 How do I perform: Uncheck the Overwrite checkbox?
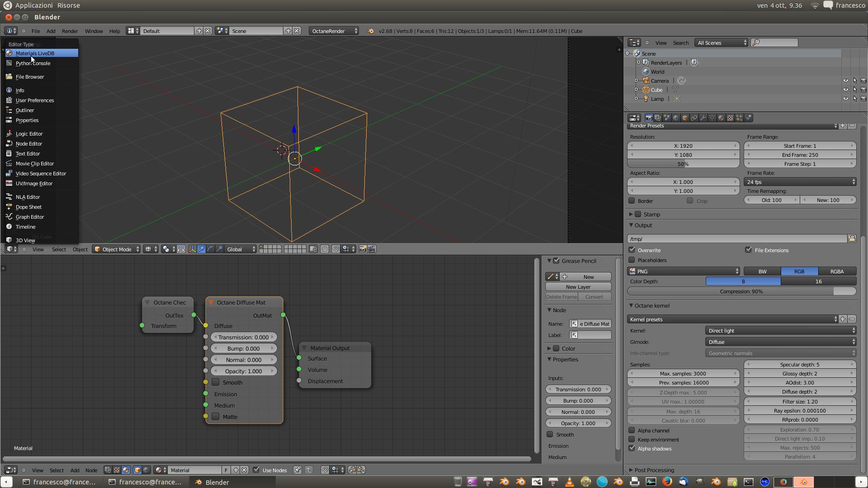tap(632, 250)
